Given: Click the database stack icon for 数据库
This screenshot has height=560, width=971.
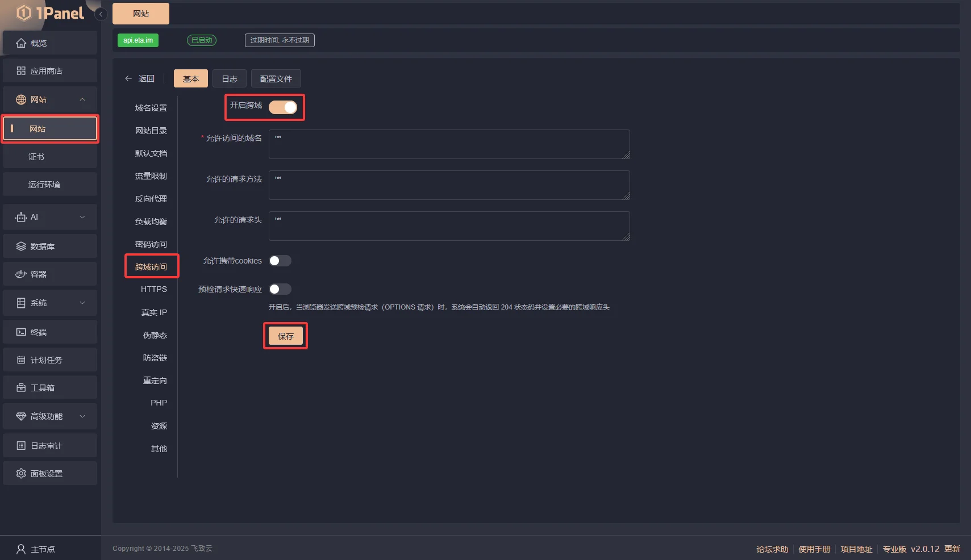Looking at the screenshot, I should coord(21,246).
